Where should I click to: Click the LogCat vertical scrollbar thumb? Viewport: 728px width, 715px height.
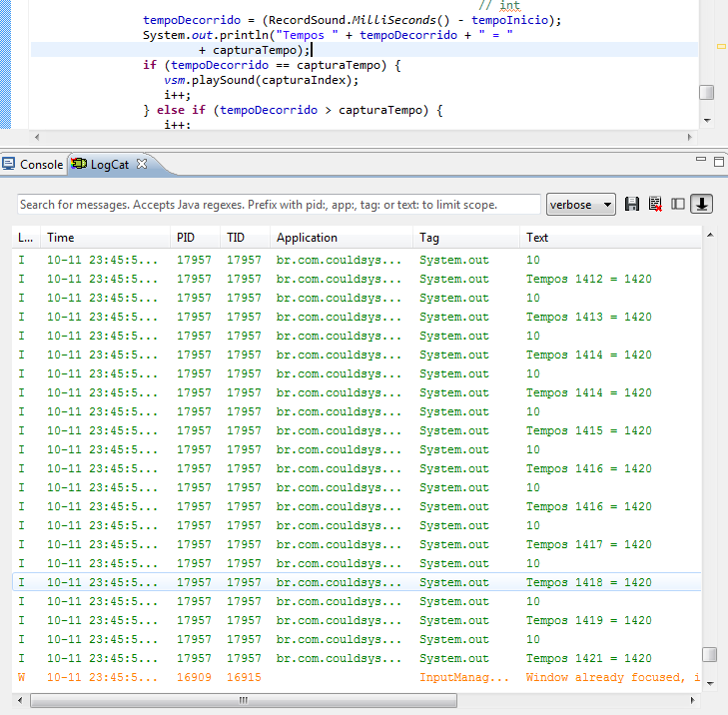pyautogui.click(x=709, y=654)
